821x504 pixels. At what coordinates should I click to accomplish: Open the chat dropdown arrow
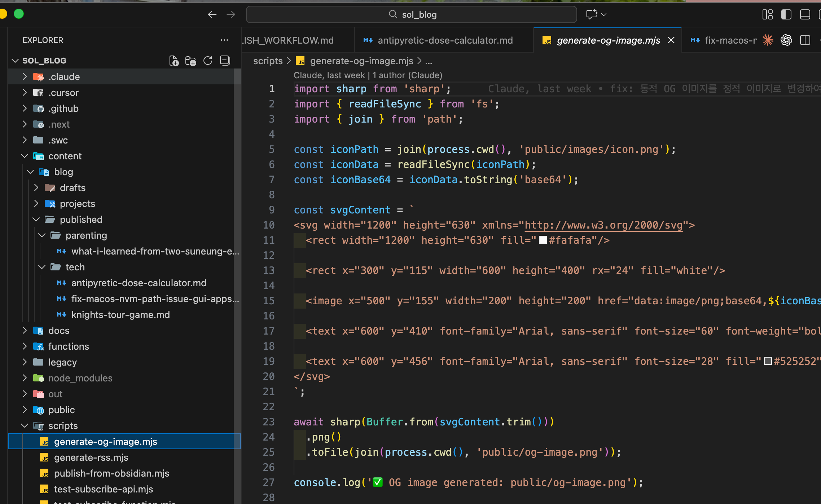coord(604,14)
